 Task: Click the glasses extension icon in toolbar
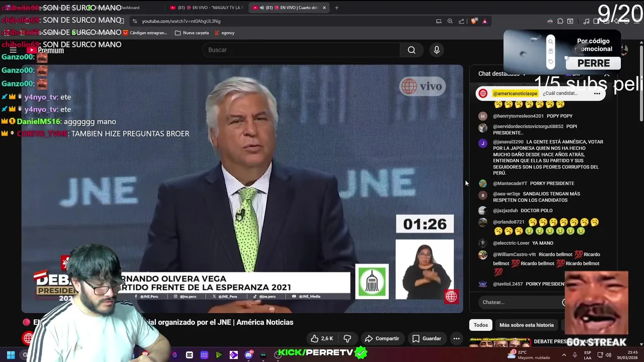tap(550, 21)
